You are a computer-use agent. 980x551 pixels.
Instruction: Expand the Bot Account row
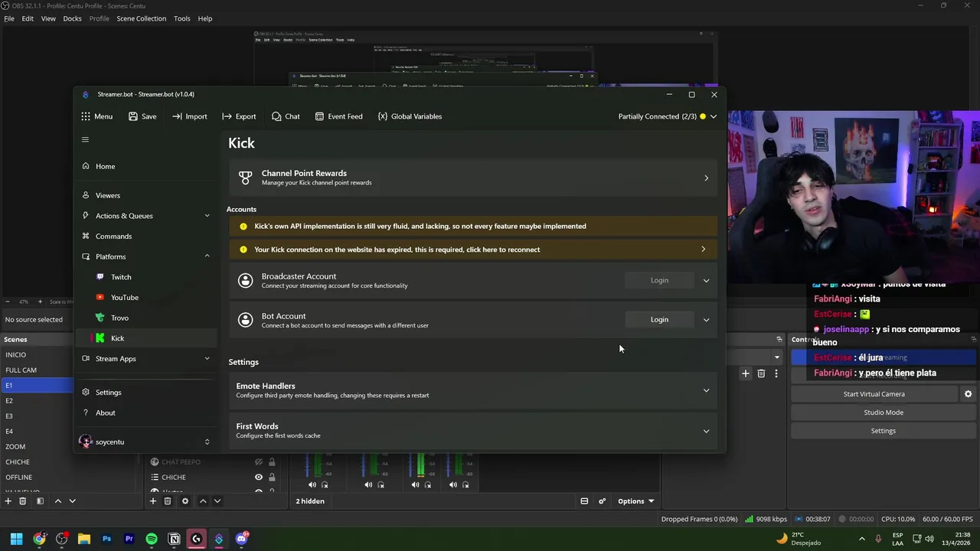coord(706,320)
